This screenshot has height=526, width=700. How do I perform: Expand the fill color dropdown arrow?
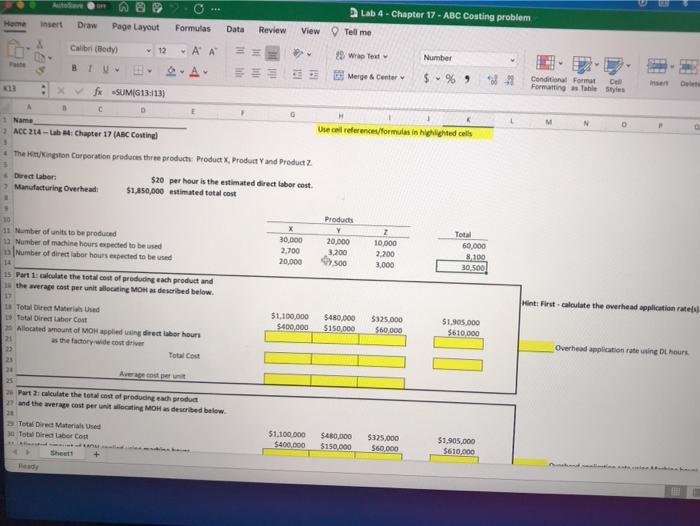pyautogui.click(x=182, y=71)
